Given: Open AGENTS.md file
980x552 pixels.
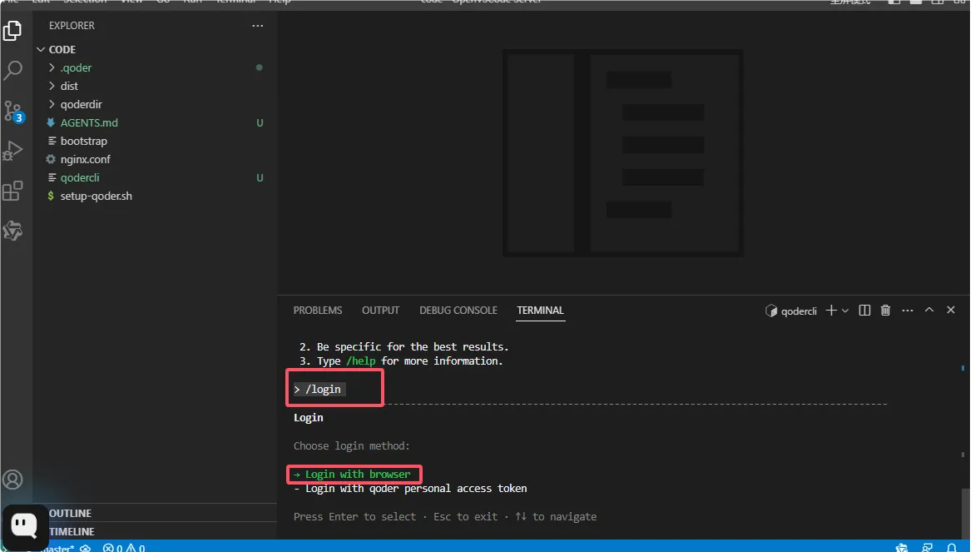Looking at the screenshot, I should tap(155, 122).
